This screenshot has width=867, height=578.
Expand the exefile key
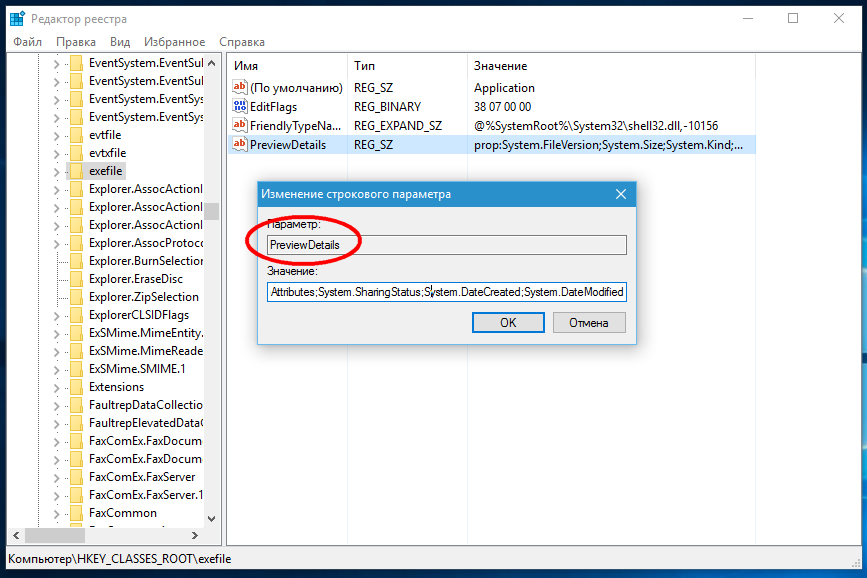56,172
